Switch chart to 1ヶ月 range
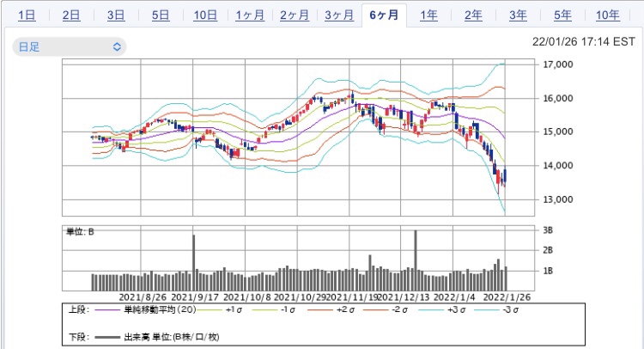Image resolution: width=644 pixels, height=349 pixels. tap(249, 15)
